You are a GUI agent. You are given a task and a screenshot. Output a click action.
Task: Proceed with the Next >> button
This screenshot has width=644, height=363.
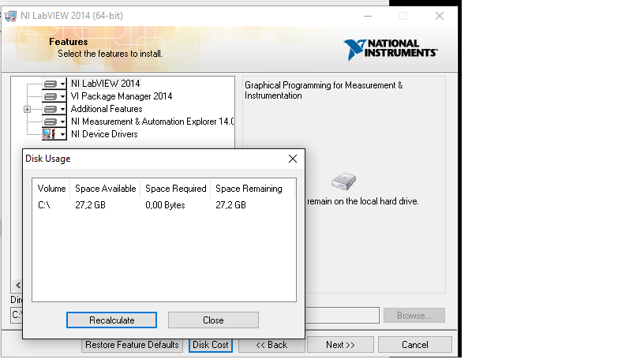coord(340,345)
